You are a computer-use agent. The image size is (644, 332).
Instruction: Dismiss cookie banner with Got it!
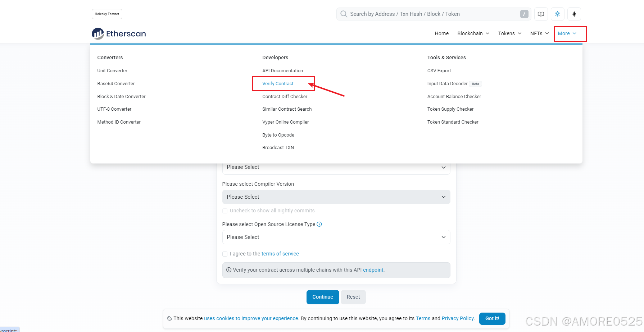click(x=492, y=319)
